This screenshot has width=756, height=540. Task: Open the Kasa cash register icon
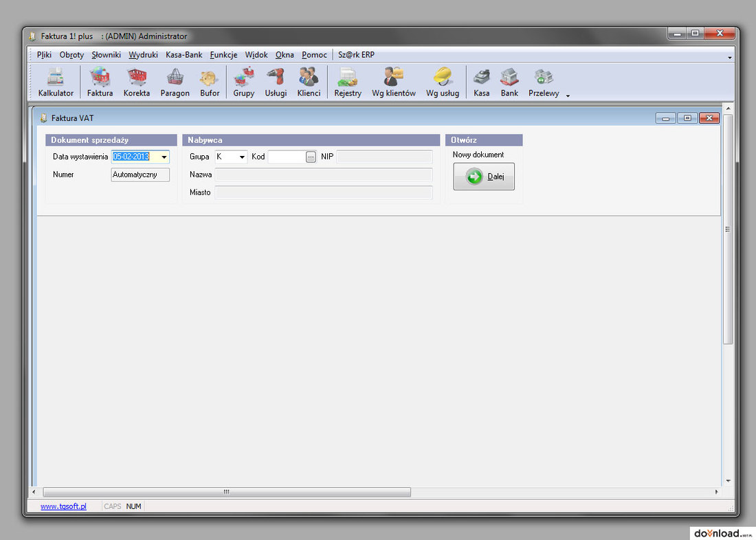tap(481, 82)
